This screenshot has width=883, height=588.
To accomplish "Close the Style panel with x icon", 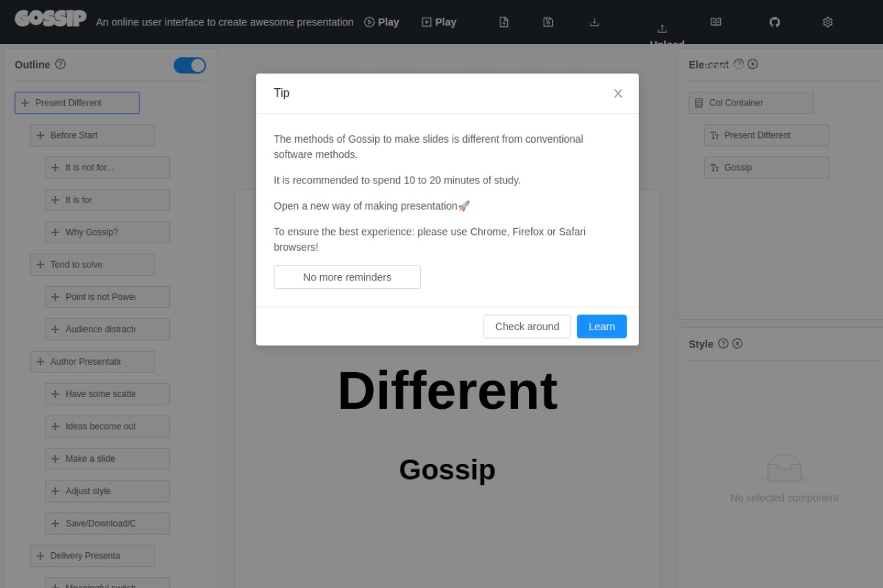I will (737, 343).
